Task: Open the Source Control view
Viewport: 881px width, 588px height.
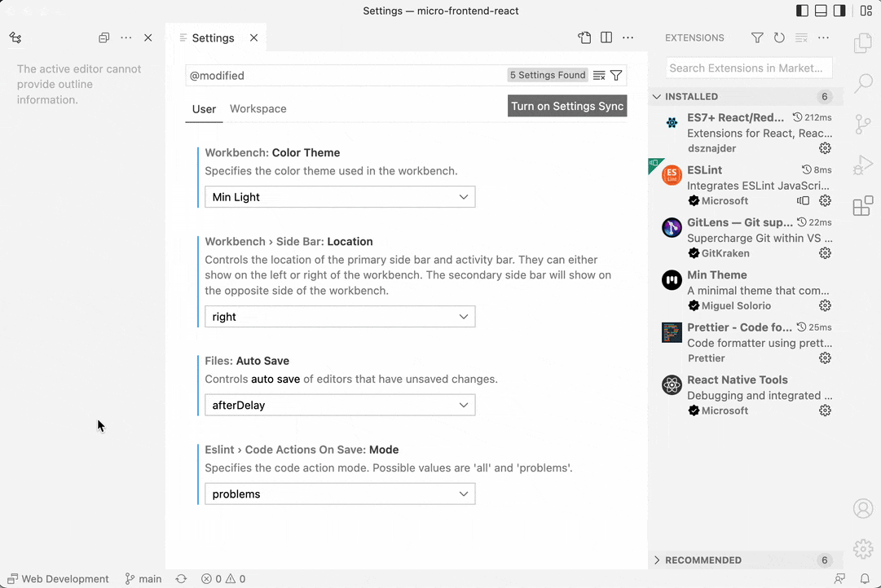Action: pyautogui.click(x=863, y=124)
